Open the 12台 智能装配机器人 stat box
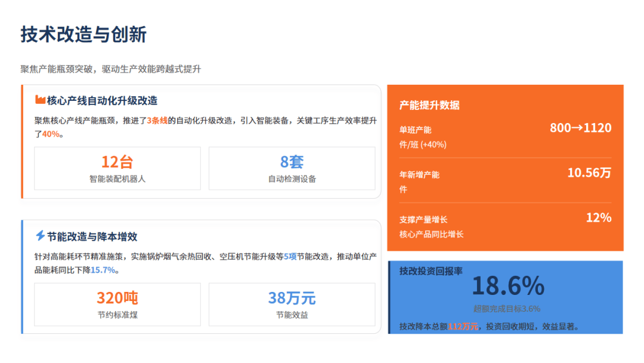The width and height of the screenshot is (644, 363). click(117, 168)
